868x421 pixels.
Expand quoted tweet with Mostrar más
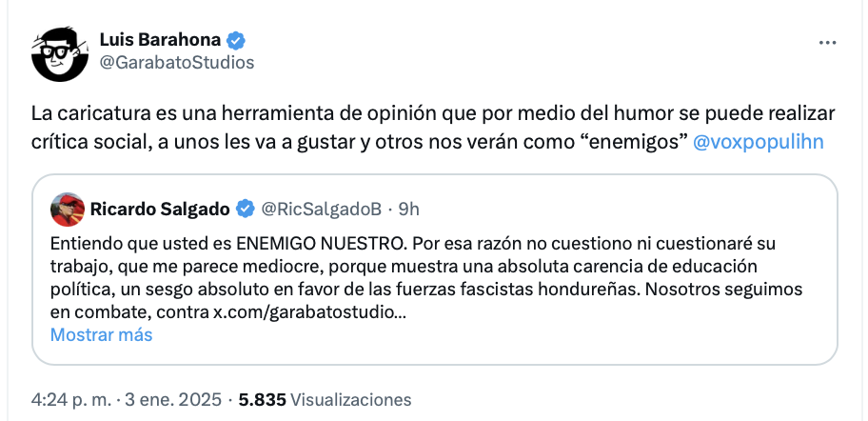pyautogui.click(x=101, y=334)
